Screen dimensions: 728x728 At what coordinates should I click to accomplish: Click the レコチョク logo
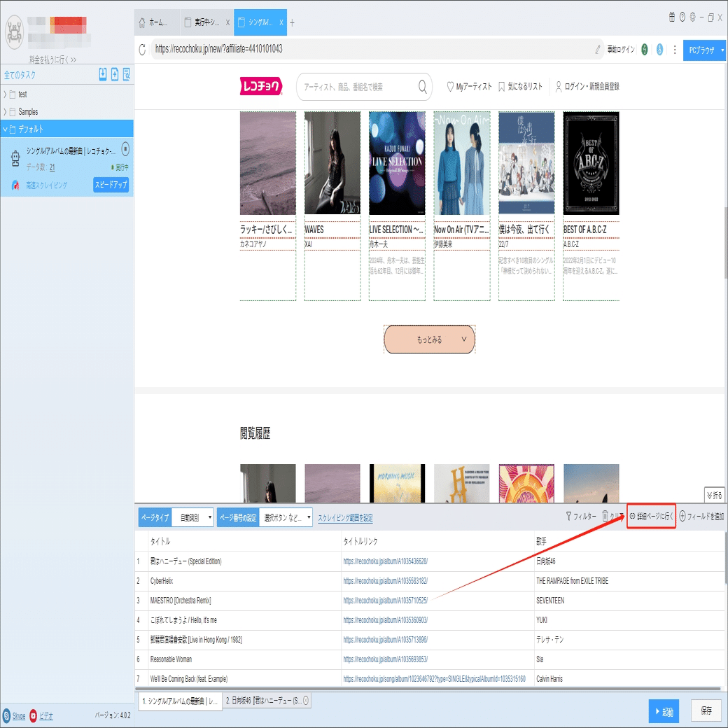tap(261, 86)
